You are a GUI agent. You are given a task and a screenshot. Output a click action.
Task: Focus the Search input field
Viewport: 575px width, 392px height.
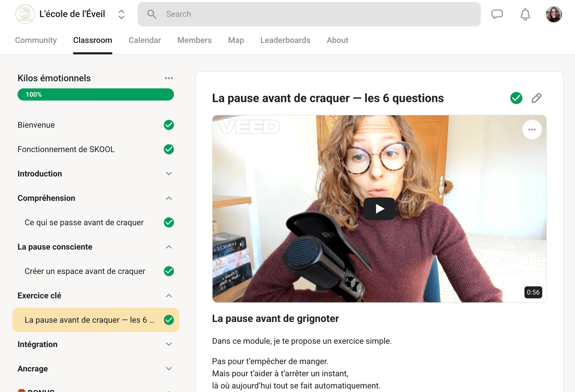click(x=309, y=14)
